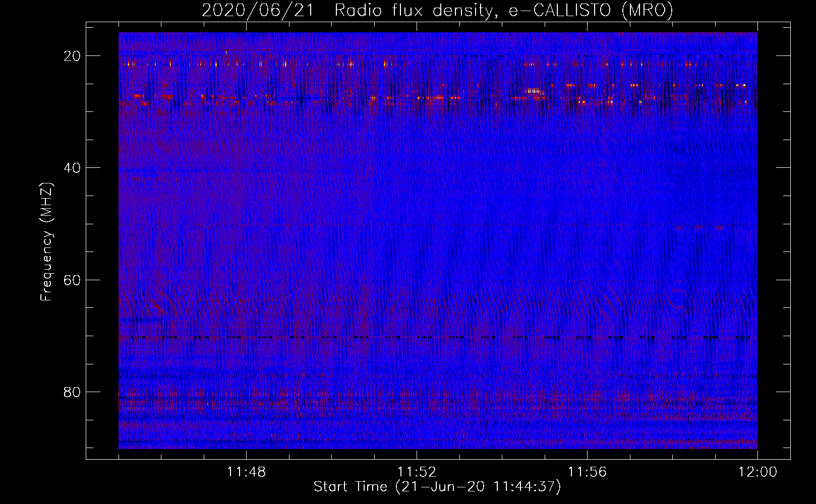Click the dark dashed horizontal line near 70 MHz
816x504 pixels.
coord(434,337)
